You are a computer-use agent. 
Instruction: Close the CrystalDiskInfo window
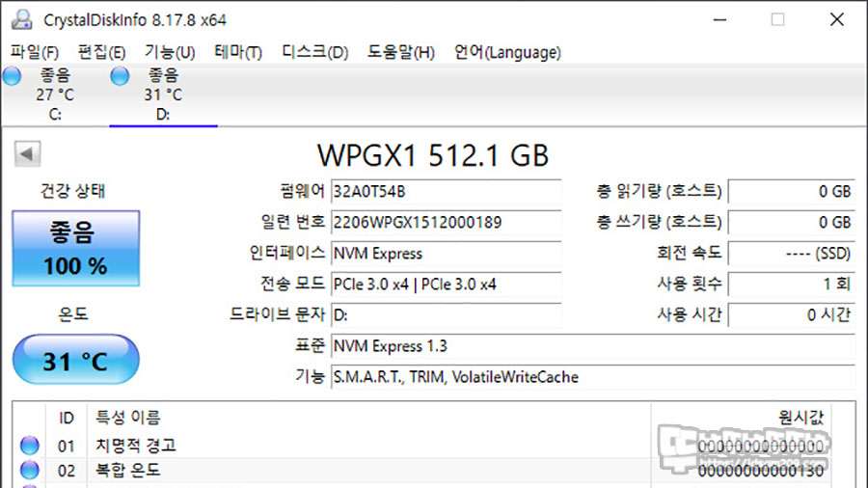tap(837, 20)
